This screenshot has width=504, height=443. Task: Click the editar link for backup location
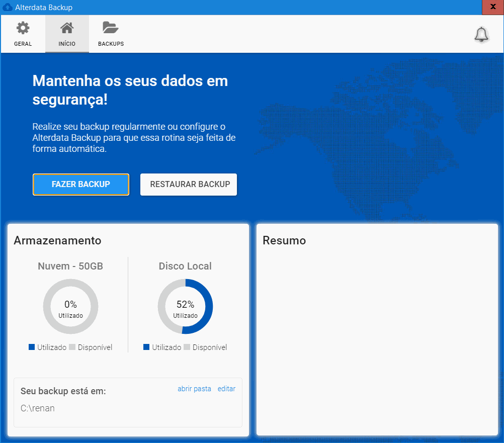coord(226,389)
